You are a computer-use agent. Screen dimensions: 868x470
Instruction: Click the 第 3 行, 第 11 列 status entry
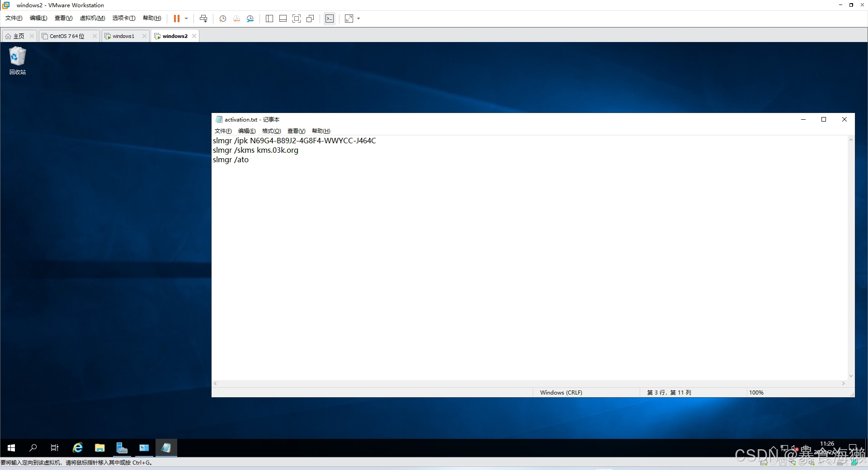coord(669,393)
